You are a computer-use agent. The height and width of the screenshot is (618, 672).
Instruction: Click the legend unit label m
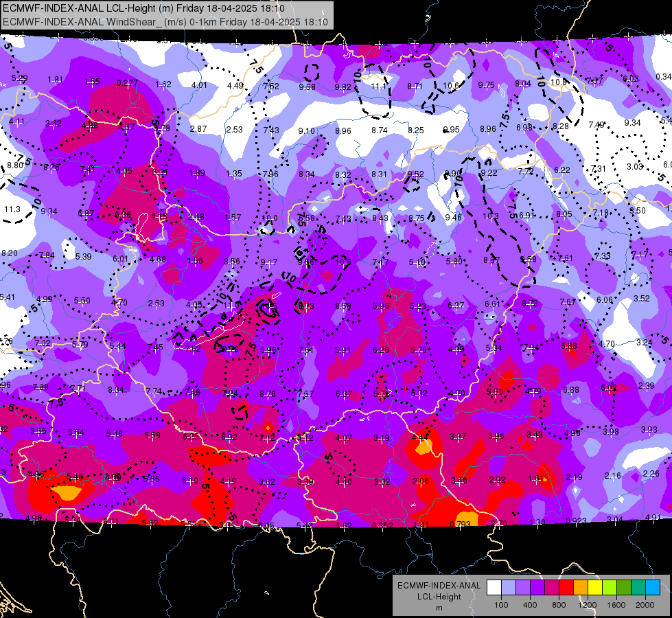tap(439, 608)
